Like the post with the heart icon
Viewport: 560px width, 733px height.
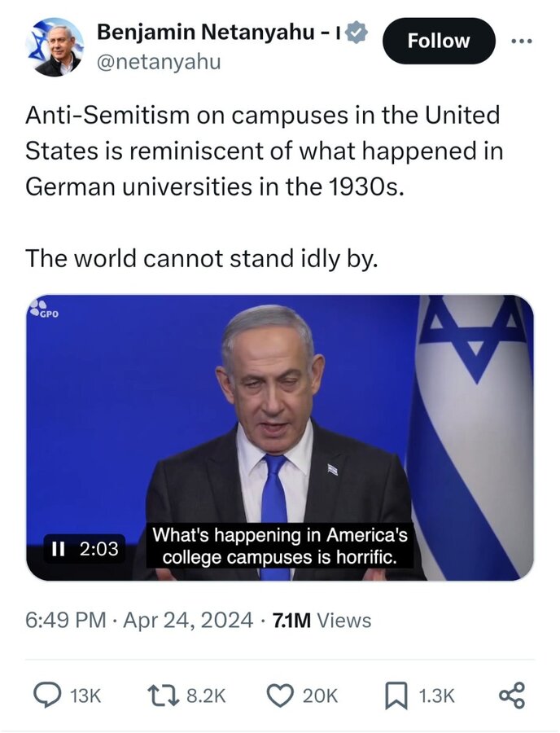pyautogui.click(x=280, y=696)
